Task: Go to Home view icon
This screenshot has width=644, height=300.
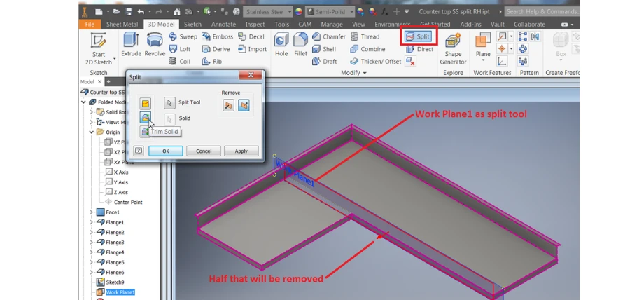Action: (176, 11)
